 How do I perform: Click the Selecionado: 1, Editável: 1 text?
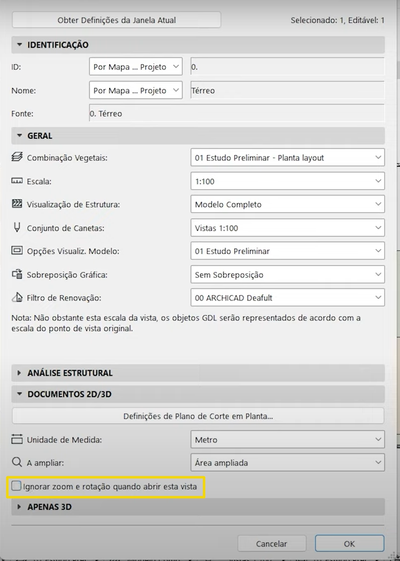(337, 20)
